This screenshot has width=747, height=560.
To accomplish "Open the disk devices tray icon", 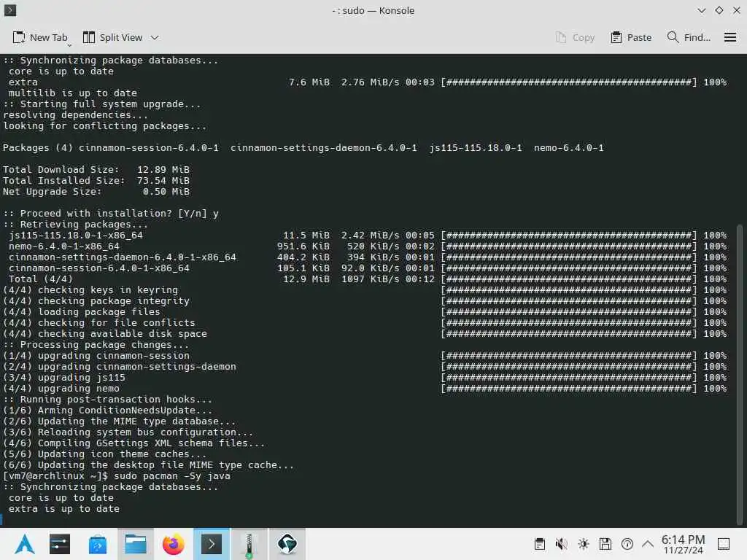I will tap(605, 544).
